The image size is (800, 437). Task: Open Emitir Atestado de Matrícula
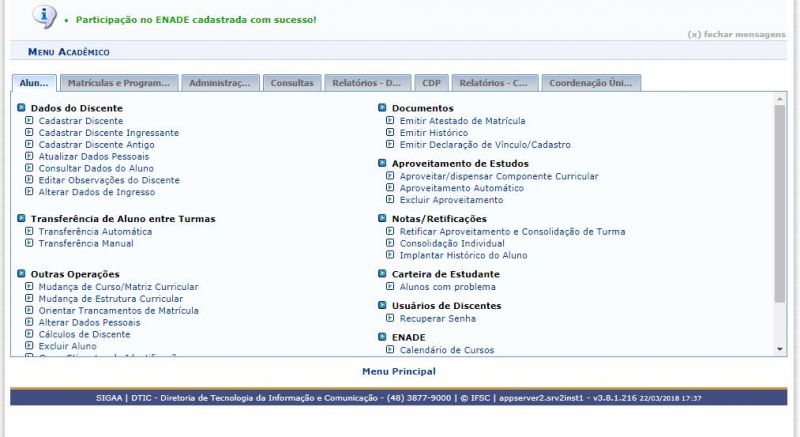click(x=462, y=121)
